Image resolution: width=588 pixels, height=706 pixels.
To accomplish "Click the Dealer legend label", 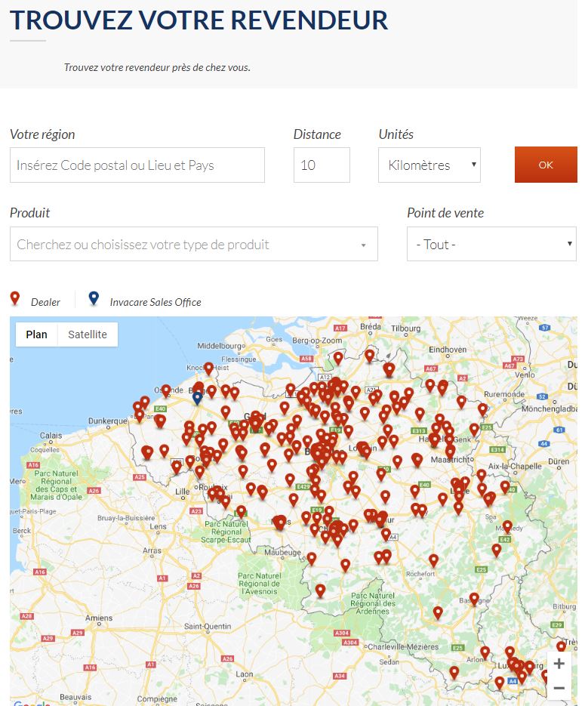I will coord(45,302).
